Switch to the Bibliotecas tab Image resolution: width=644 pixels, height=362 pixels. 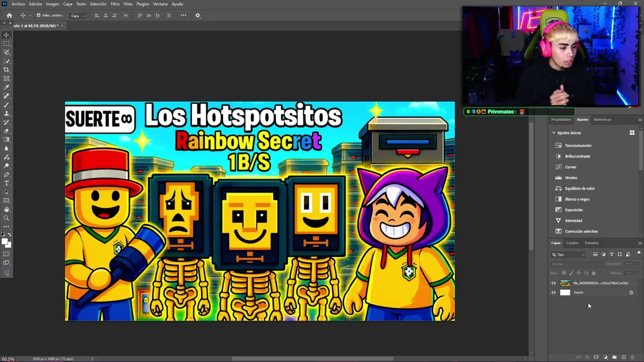[603, 120]
